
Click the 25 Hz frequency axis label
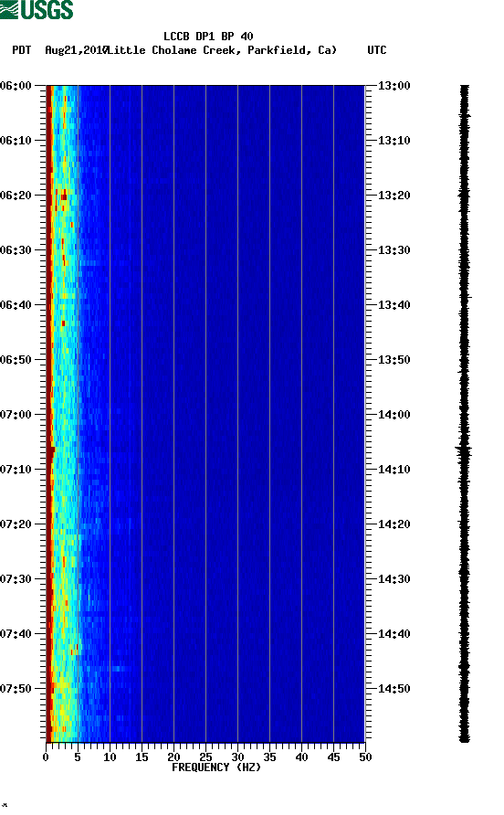[x=205, y=757]
